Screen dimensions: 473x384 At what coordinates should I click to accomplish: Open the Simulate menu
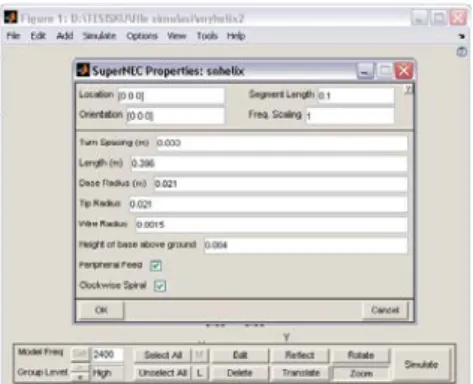[x=99, y=36]
